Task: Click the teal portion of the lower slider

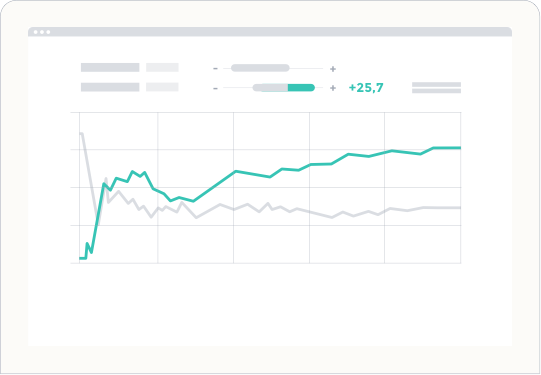Action: 301,88
